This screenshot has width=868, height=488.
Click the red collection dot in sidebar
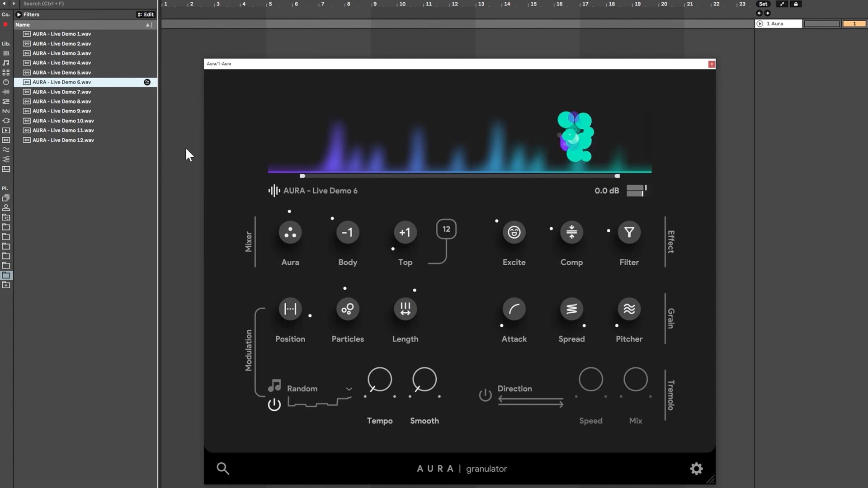point(5,24)
